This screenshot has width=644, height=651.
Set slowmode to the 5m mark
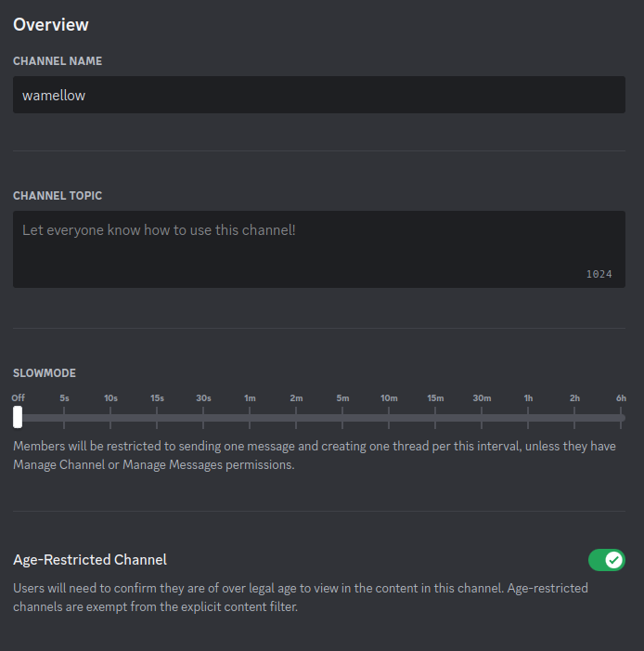[342, 418]
